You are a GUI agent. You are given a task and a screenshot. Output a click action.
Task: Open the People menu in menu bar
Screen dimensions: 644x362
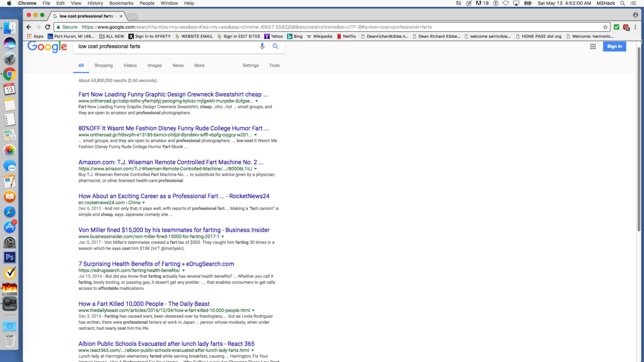pos(147,3)
